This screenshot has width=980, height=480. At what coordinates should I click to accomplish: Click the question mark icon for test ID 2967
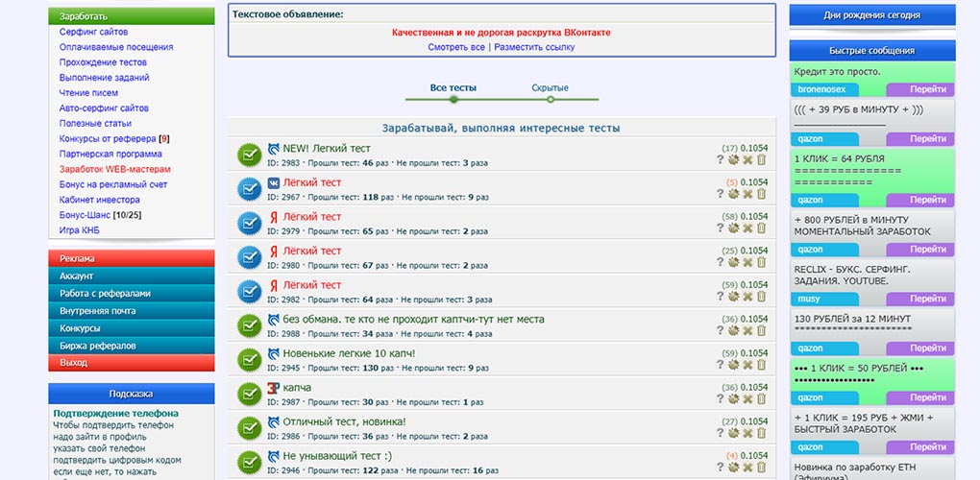[x=720, y=194]
